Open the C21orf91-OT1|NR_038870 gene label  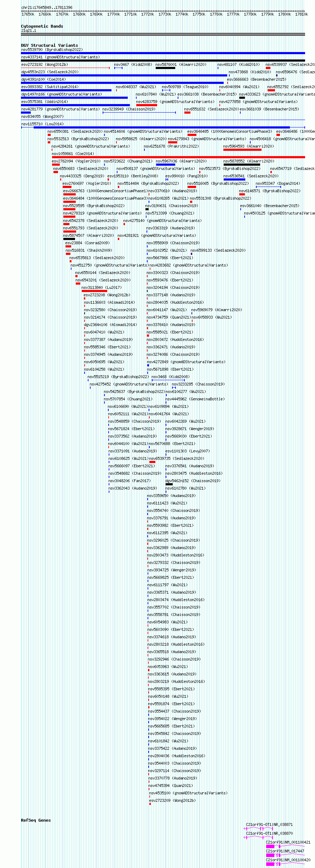point(269,833)
